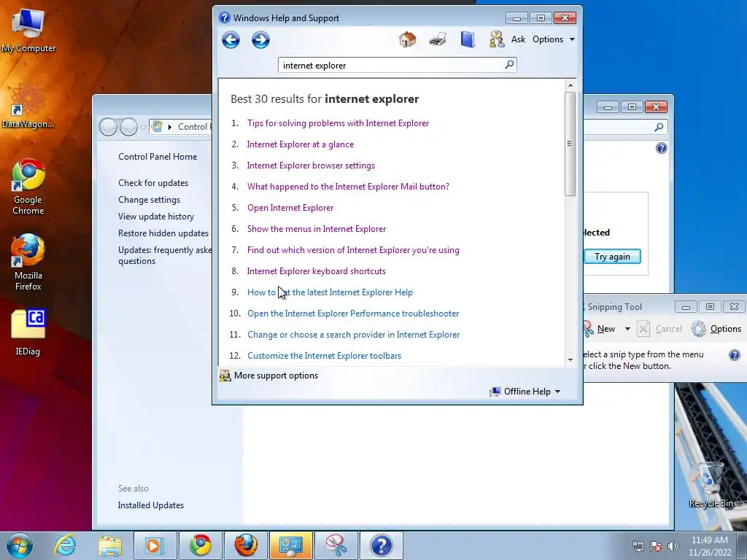Open My Computer desktop icon
This screenshot has width=747, height=560.
[x=28, y=31]
